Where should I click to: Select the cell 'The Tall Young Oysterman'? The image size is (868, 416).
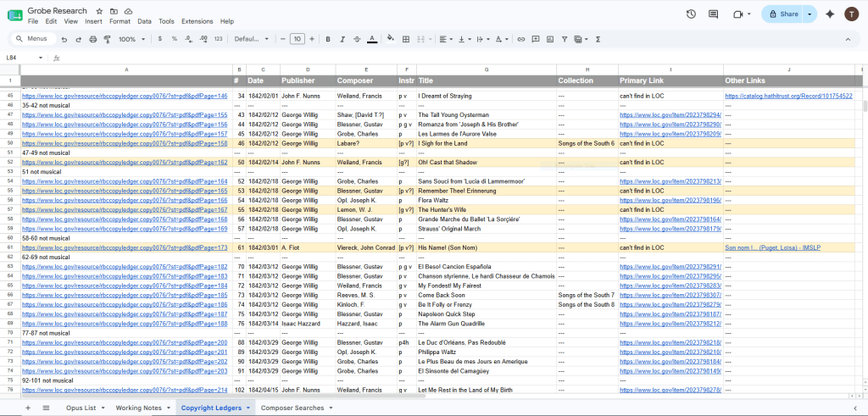pyautogui.click(x=486, y=115)
